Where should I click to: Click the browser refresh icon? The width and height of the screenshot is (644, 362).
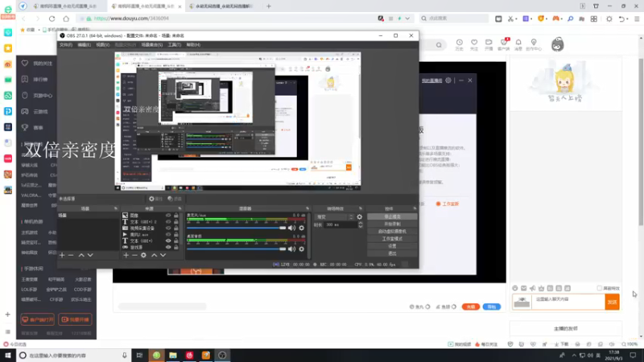[52, 19]
